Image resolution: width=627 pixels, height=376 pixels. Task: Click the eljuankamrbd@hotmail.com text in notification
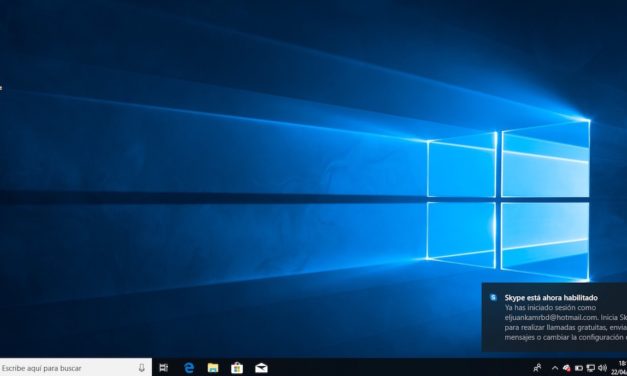pos(551,318)
